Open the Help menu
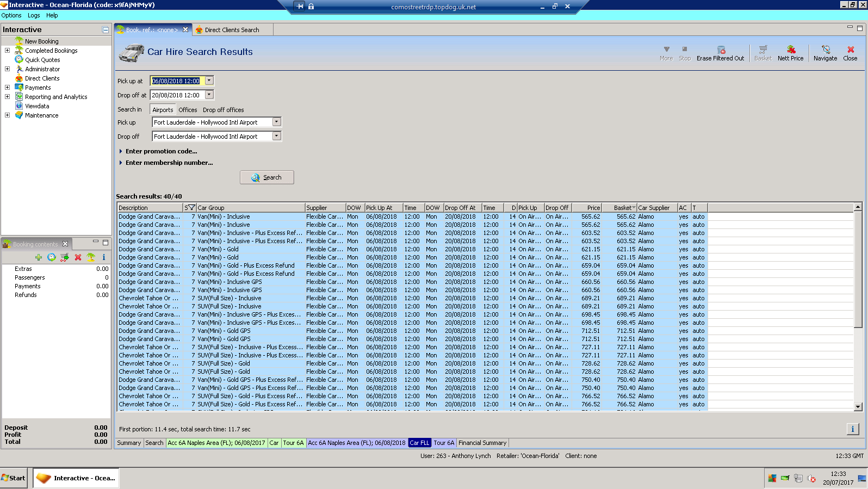 [x=52, y=15]
